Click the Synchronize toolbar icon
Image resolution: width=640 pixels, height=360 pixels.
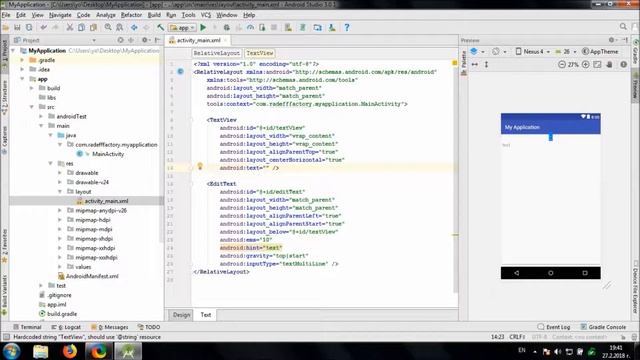[x=29, y=28]
